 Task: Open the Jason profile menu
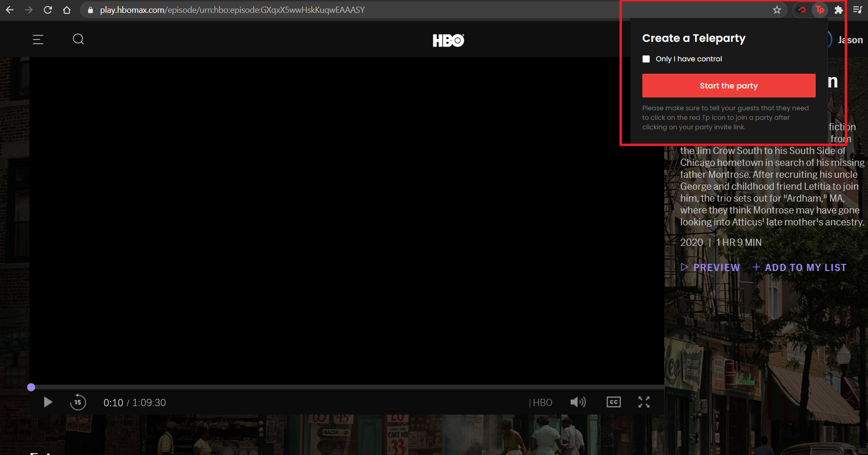(850, 40)
